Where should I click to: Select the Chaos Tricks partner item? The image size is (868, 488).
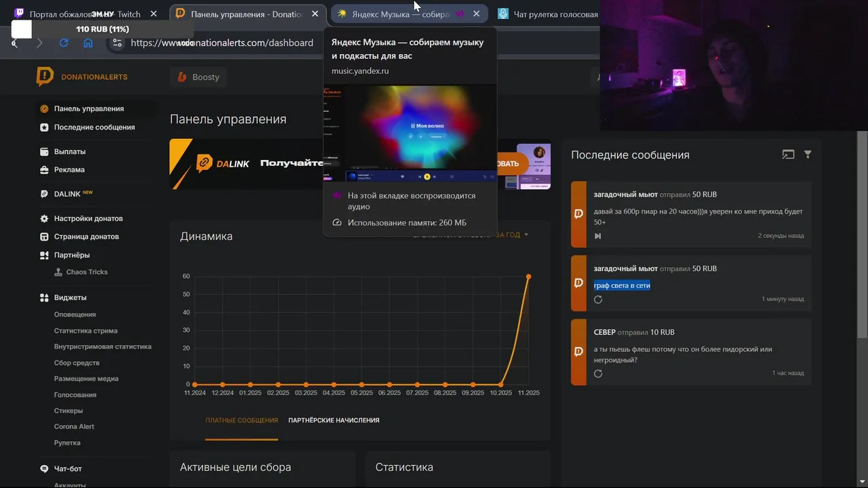(x=87, y=272)
